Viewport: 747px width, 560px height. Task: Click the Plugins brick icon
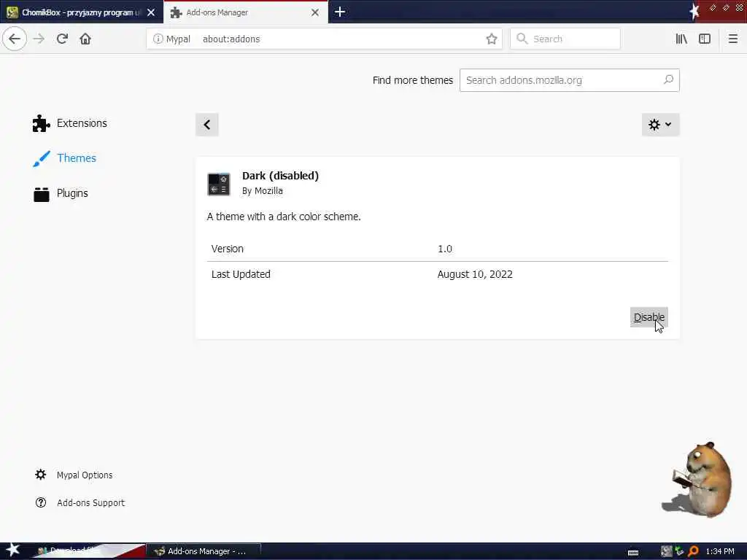pyautogui.click(x=42, y=194)
